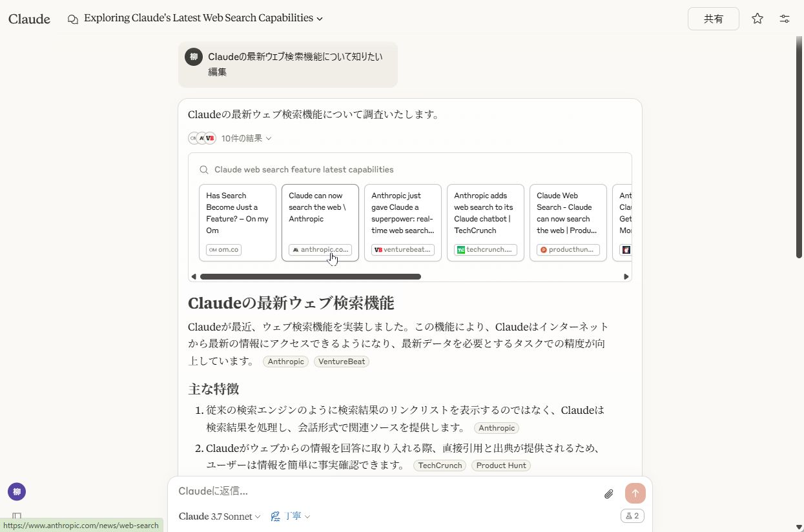Screen dimensions: 804x532
Task: Click the Claude logo in header
Action: (29, 19)
